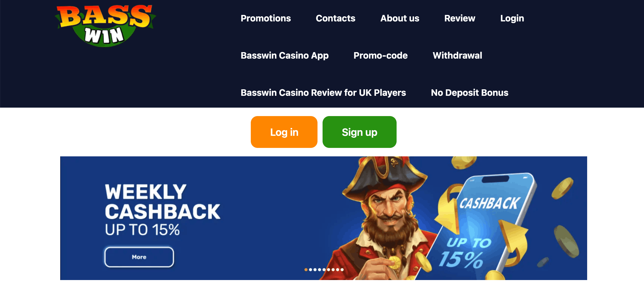Screen dimensions: 644x293
Task: Select the orange first carousel dot
Action: 306,270
